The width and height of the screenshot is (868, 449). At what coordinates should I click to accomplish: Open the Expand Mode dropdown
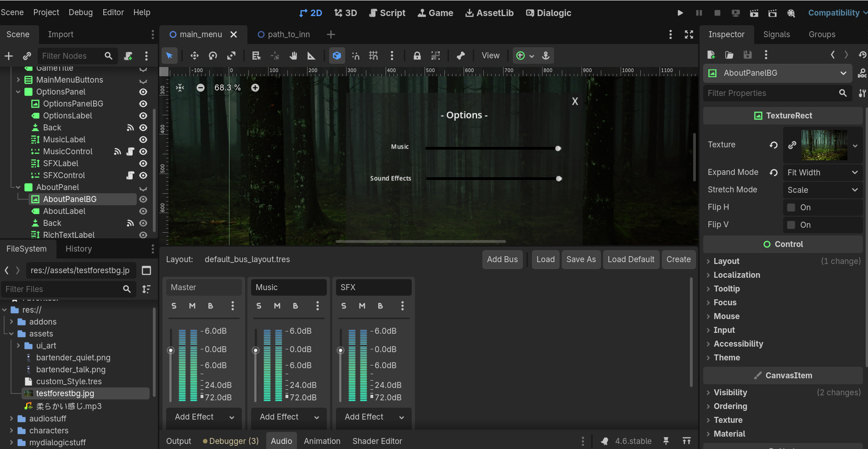click(x=822, y=173)
